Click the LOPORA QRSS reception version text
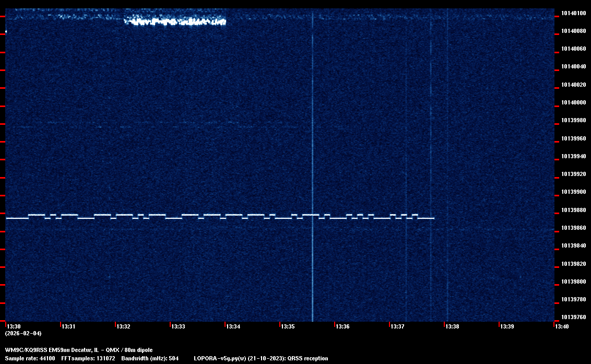591x364 pixels. pos(261,358)
